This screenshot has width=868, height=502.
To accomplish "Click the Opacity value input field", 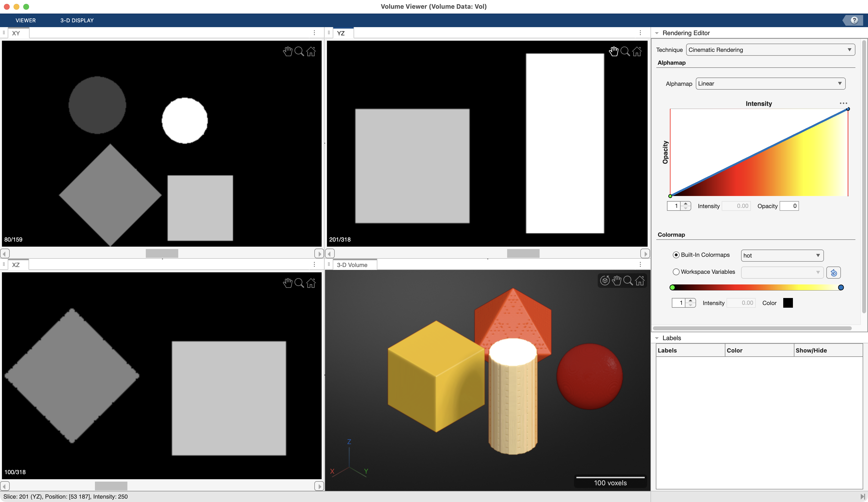I will coord(789,206).
